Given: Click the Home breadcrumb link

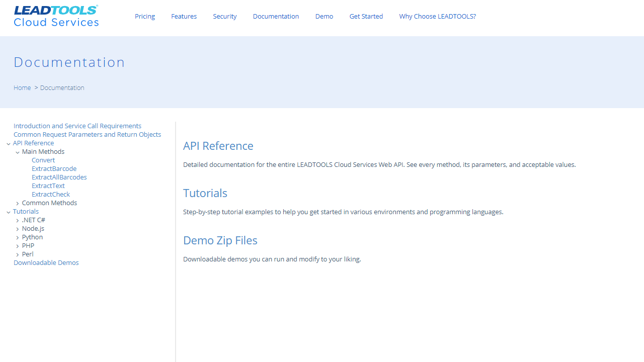Looking at the screenshot, I should point(22,87).
